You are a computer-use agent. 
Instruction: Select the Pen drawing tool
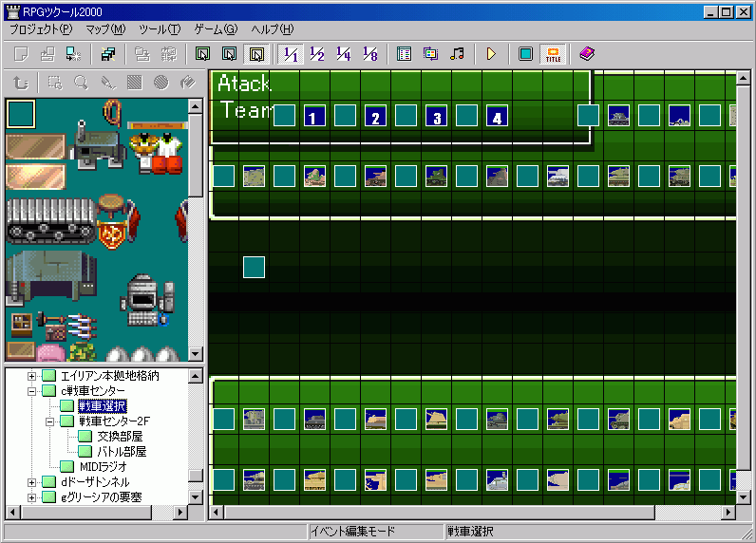[108, 83]
